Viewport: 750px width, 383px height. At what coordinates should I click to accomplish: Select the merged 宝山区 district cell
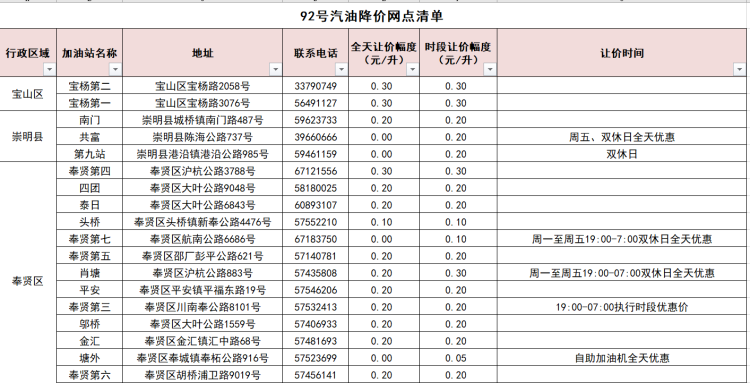28,94
